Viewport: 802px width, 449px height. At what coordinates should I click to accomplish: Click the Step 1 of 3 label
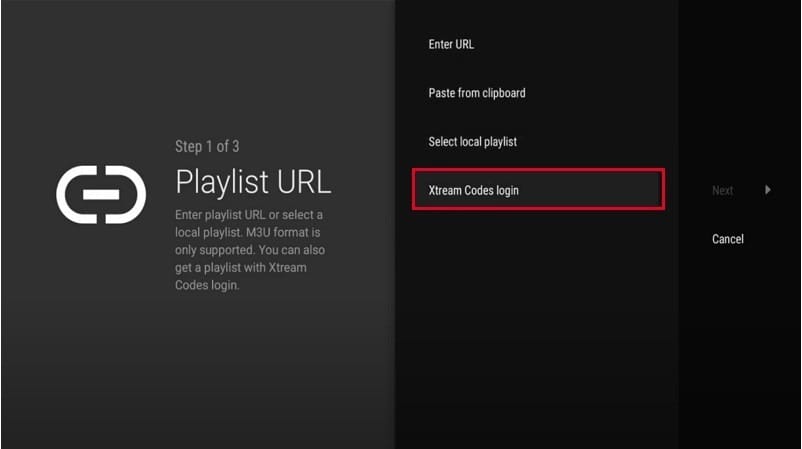215,147
